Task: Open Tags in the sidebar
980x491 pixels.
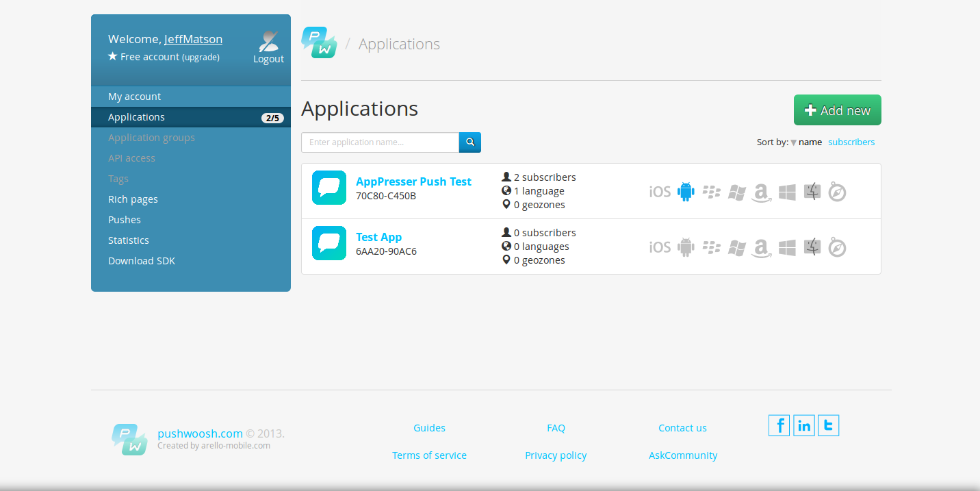Action: [191, 179]
